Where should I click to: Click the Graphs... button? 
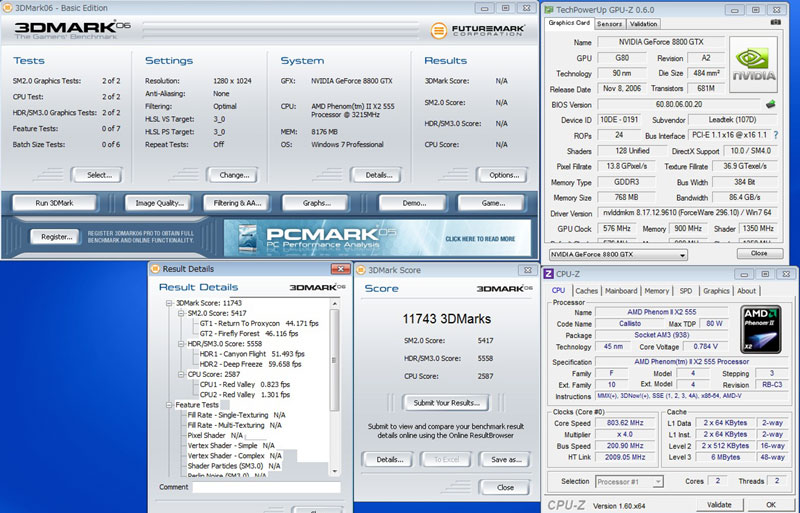(x=315, y=203)
